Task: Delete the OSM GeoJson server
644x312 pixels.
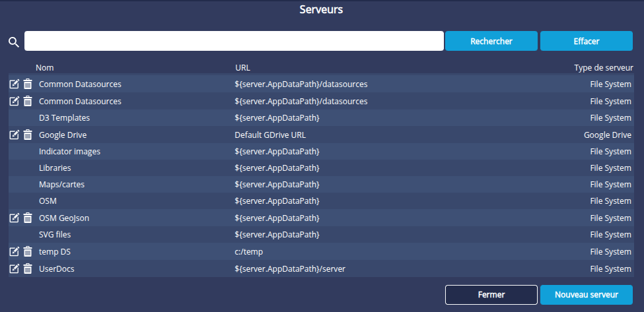Action: (x=28, y=218)
